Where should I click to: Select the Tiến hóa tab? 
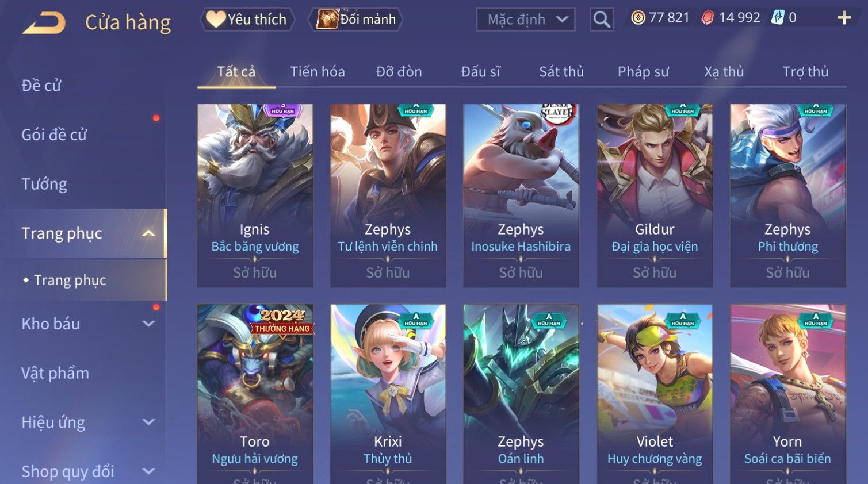coord(318,72)
